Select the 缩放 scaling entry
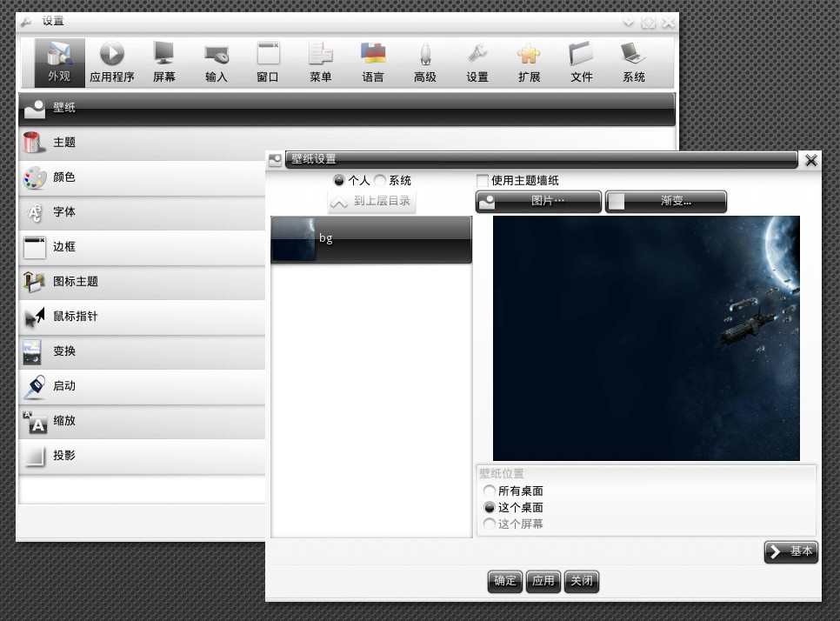This screenshot has width=840, height=621. [142, 421]
